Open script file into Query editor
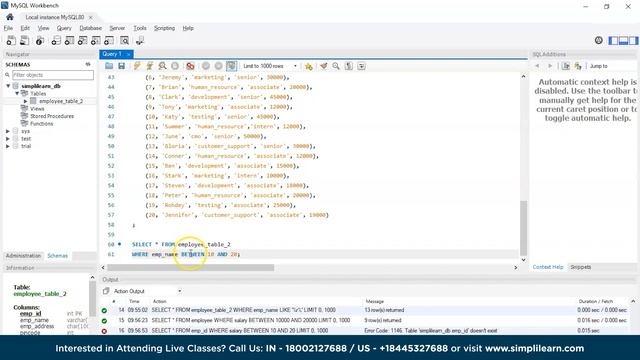This screenshot has width=640, height=360. tap(109, 66)
